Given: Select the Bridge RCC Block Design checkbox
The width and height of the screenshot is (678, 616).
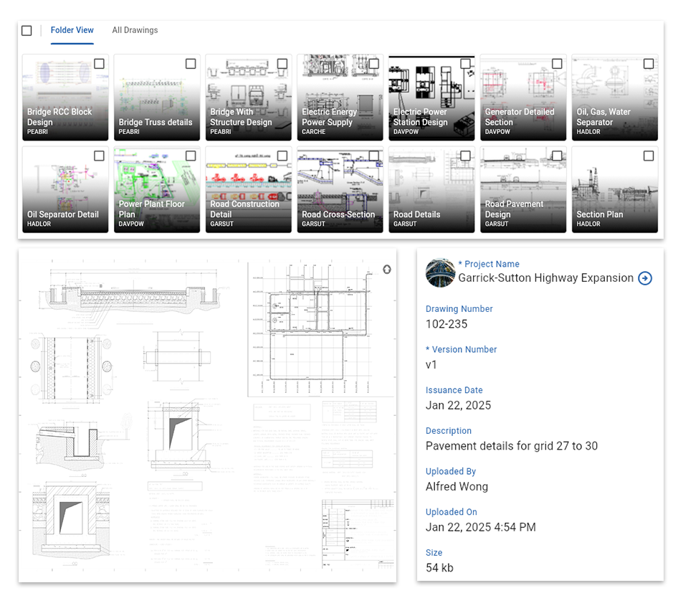Looking at the screenshot, I should coord(99,64).
